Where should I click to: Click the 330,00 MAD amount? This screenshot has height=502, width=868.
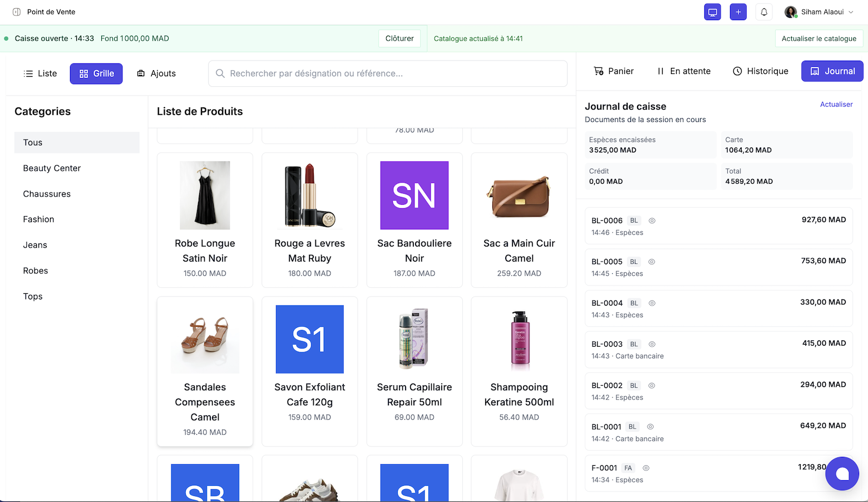[x=823, y=302]
